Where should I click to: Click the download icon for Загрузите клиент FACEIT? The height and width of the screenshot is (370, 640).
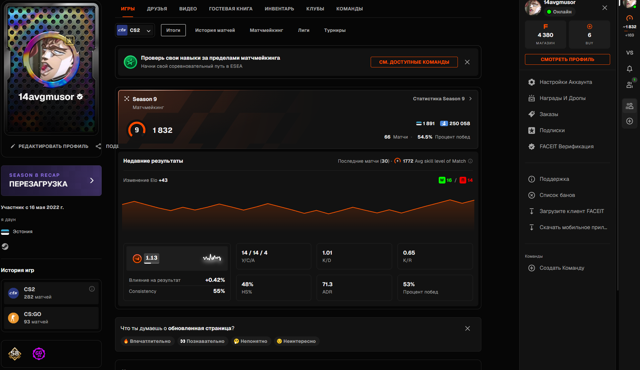pyautogui.click(x=531, y=211)
